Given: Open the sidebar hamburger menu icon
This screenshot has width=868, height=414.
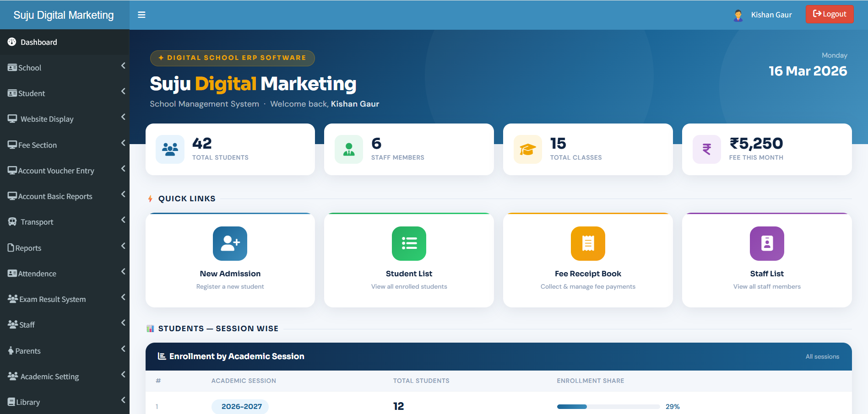Looking at the screenshot, I should pyautogui.click(x=141, y=15).
